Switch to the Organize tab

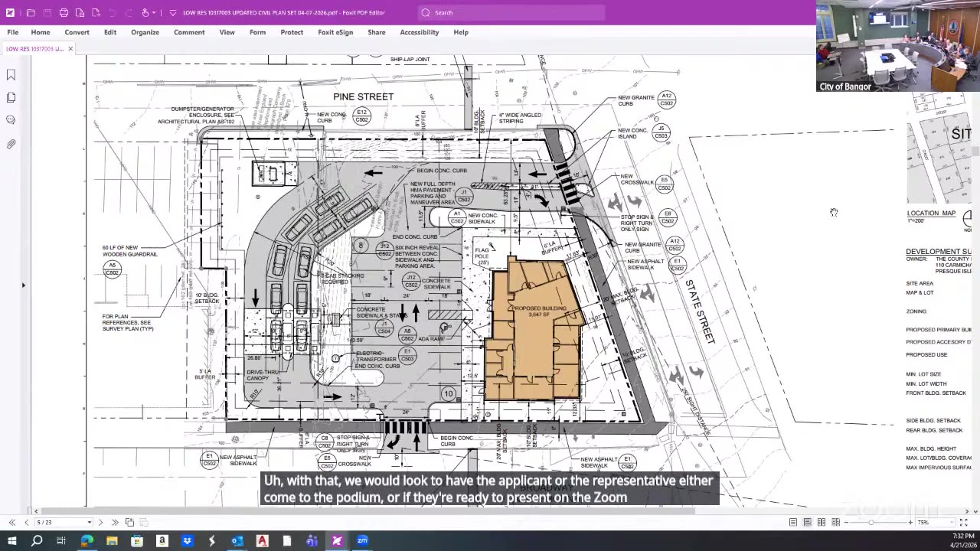[x=145, y=32]
